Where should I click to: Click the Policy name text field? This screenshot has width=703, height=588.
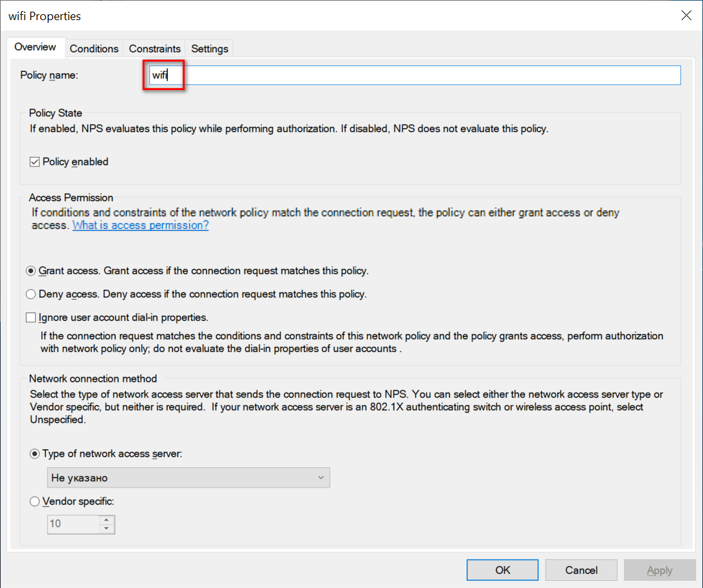[415, 75]
